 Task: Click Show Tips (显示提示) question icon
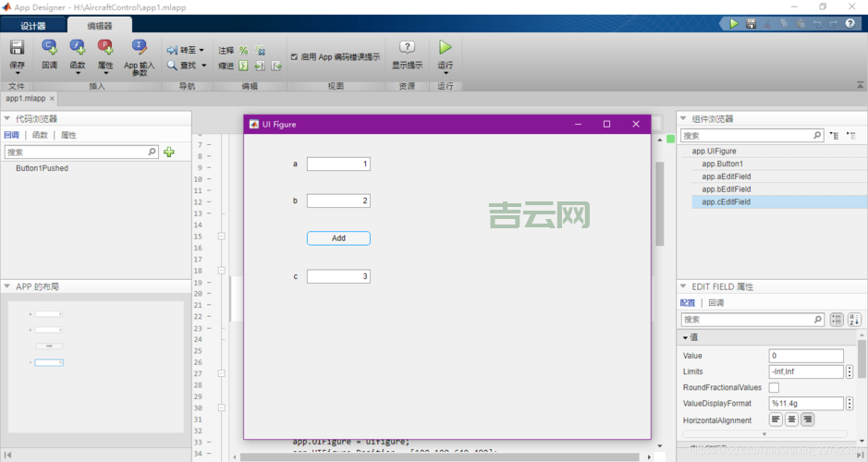(407, 47)
